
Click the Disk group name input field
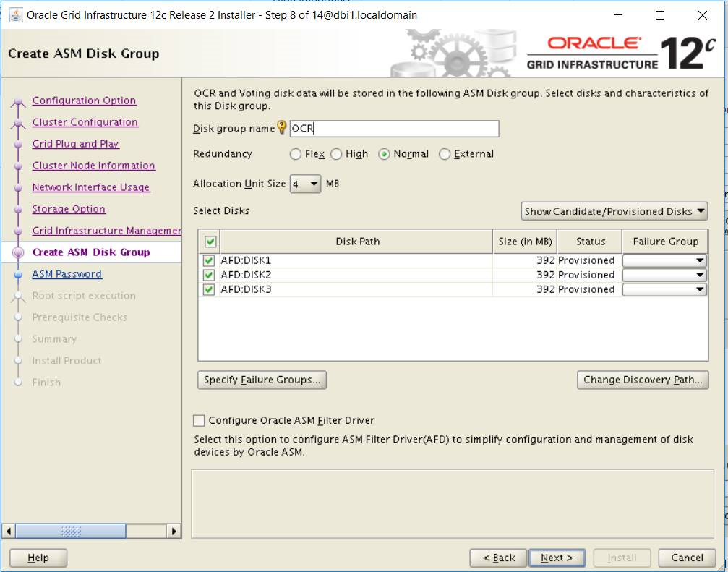pyautogui.click(x=394, y=129)
